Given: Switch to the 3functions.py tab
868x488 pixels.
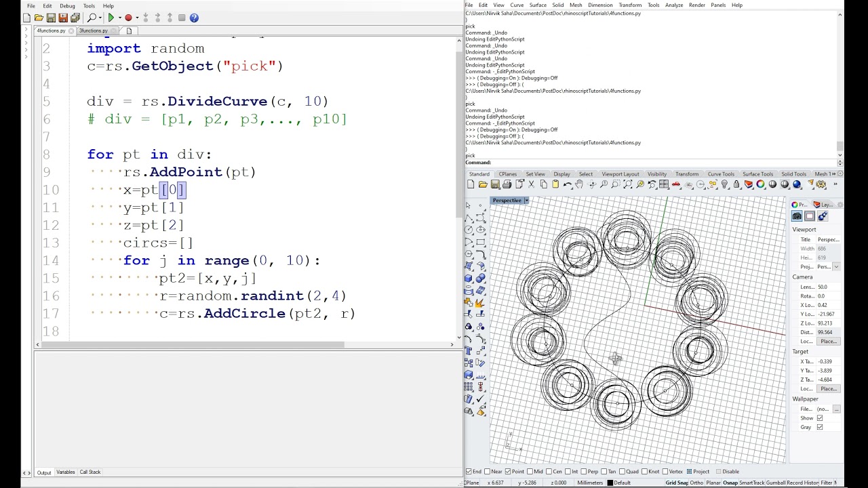Looking at the screenshot, I should point(93,30).
